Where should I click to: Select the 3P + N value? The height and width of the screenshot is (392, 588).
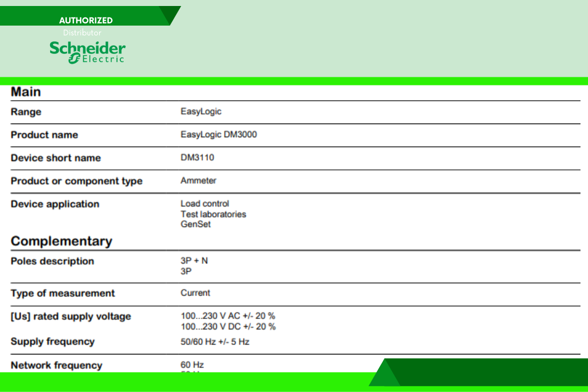tap(194, 261)
